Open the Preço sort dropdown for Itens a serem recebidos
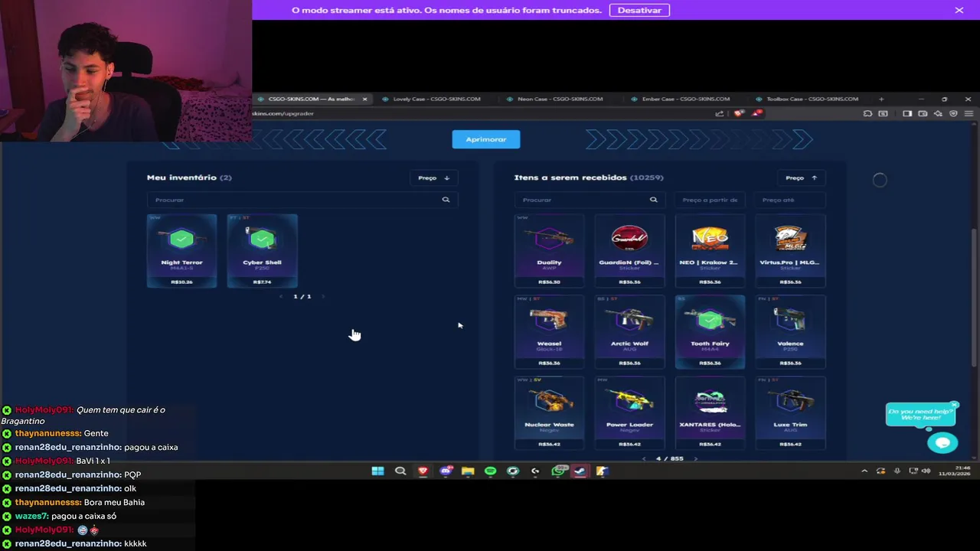Screen dimensions: 980x551 pyautogui.click(x=802, y=178)
